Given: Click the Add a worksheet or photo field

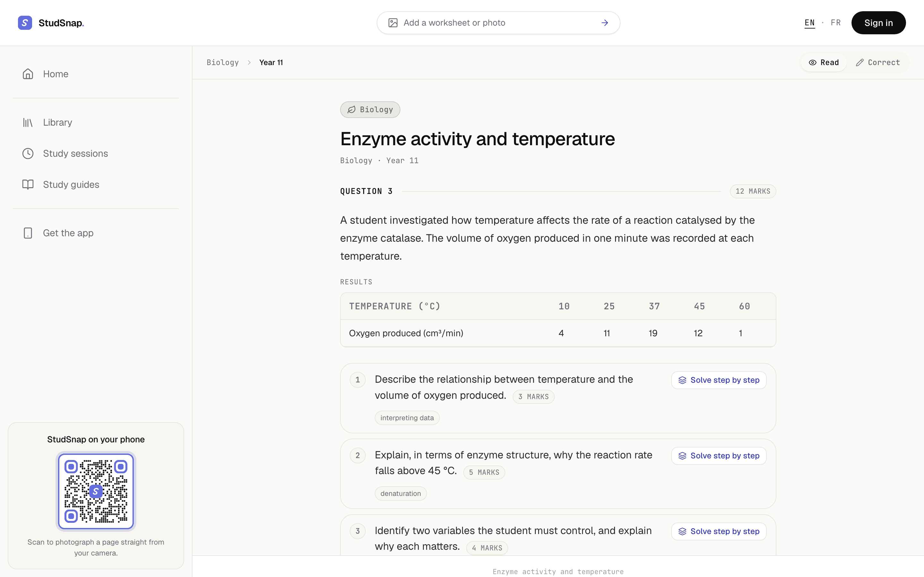Looking at the screenshot, I should [x=498, y=23].
